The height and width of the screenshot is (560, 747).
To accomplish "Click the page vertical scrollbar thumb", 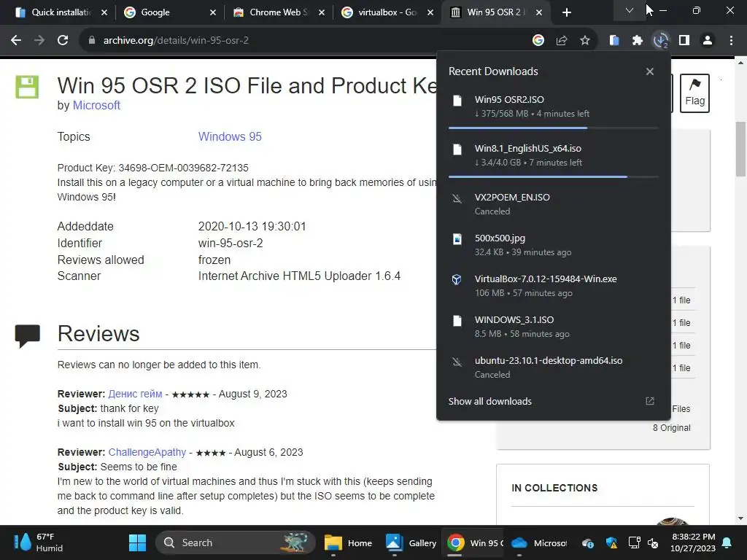I will pos(741,149).
